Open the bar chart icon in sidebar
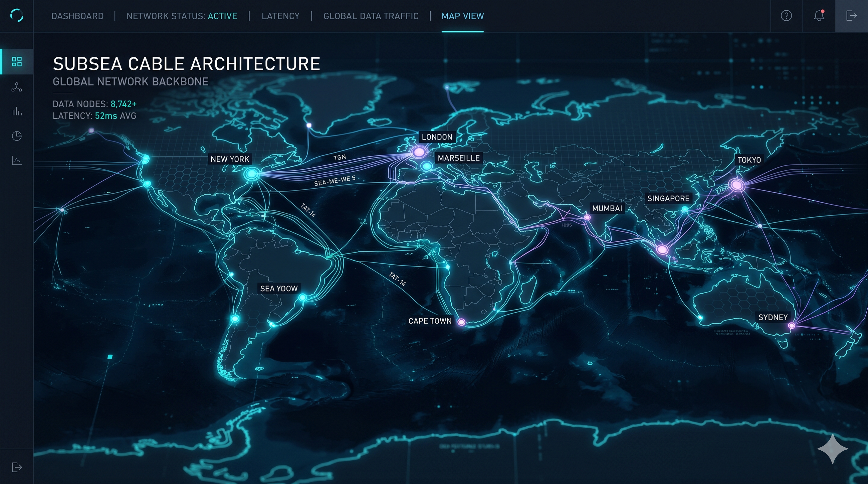 [16, 111]
